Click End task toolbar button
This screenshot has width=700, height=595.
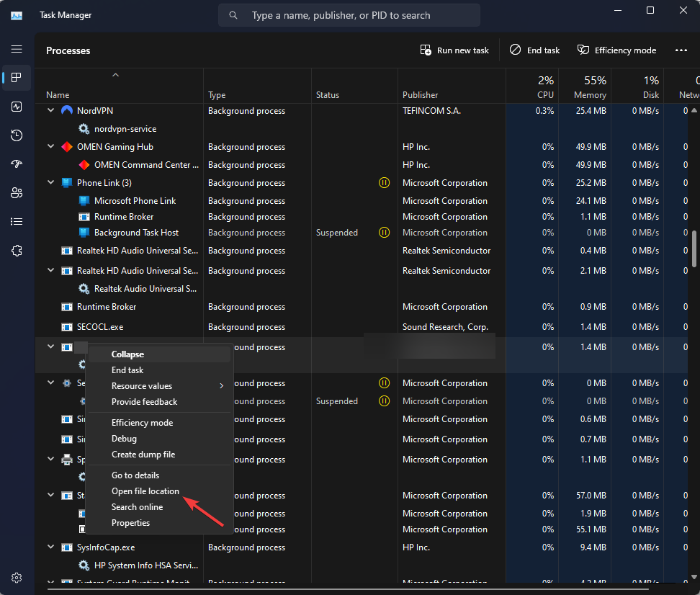[x=535, y=50]
